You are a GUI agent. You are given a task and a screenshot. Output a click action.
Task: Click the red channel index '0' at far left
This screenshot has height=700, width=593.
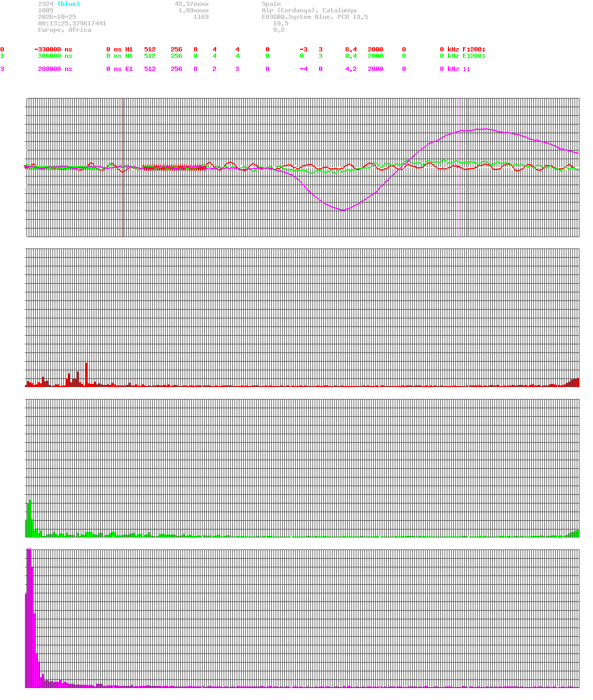tap(2, 49)
